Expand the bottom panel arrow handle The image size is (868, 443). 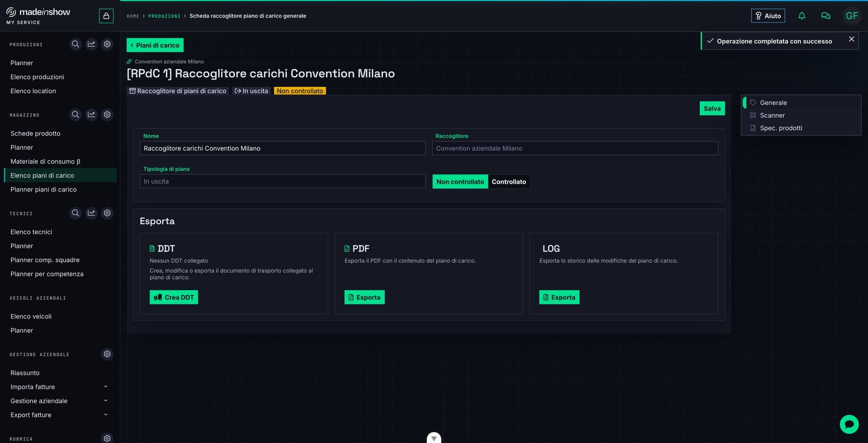pos(434,438)
